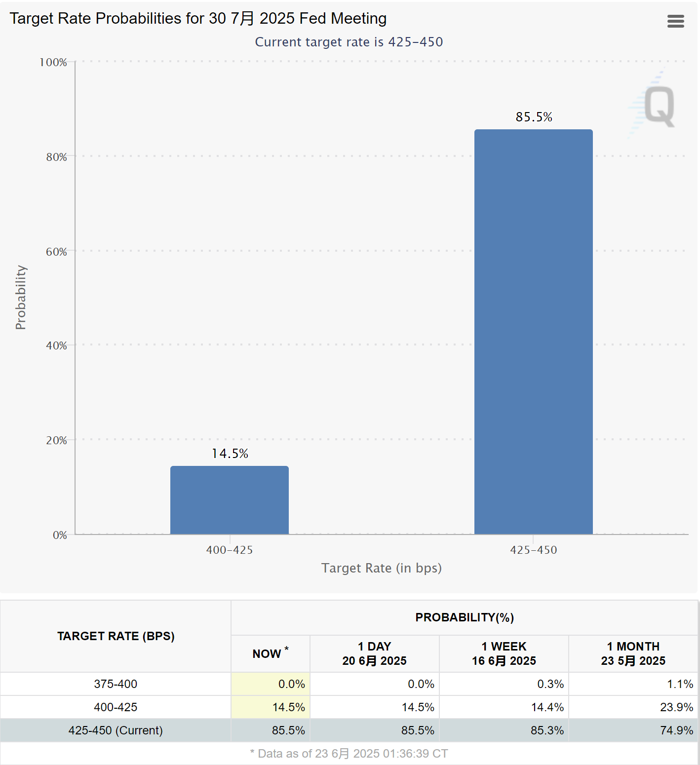Click the NOW column header
700x765 pixels.
(x=270, y=653)
